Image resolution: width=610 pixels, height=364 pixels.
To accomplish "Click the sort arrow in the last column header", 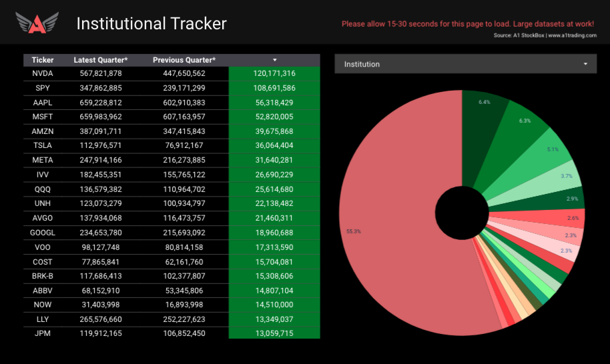I will [274, 60].
